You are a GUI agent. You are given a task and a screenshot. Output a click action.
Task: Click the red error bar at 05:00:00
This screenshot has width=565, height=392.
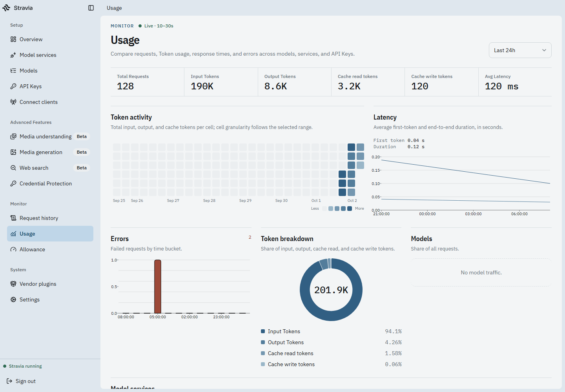pyautogui.click(x=158, y=287)
